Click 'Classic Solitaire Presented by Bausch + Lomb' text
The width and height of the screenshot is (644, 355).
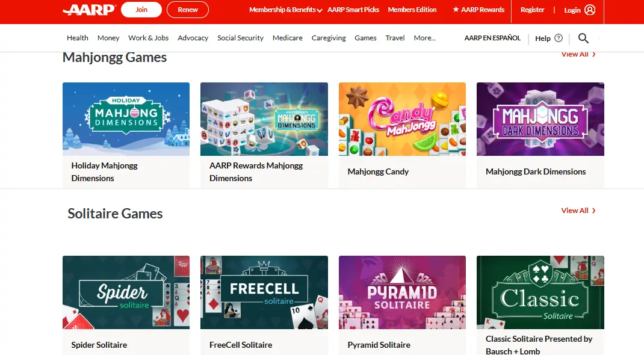click(x=539, y=345)
